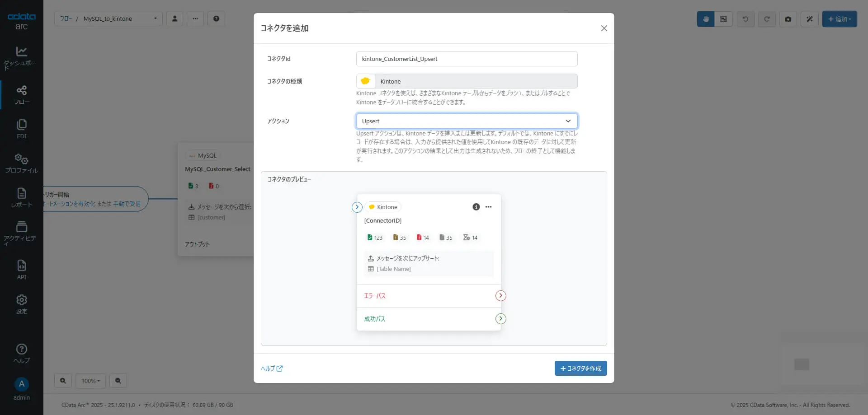Viewport: 868px width, 415px height.
Task: Open アクティビティ in the sidebar
Action: pos(21,233)
